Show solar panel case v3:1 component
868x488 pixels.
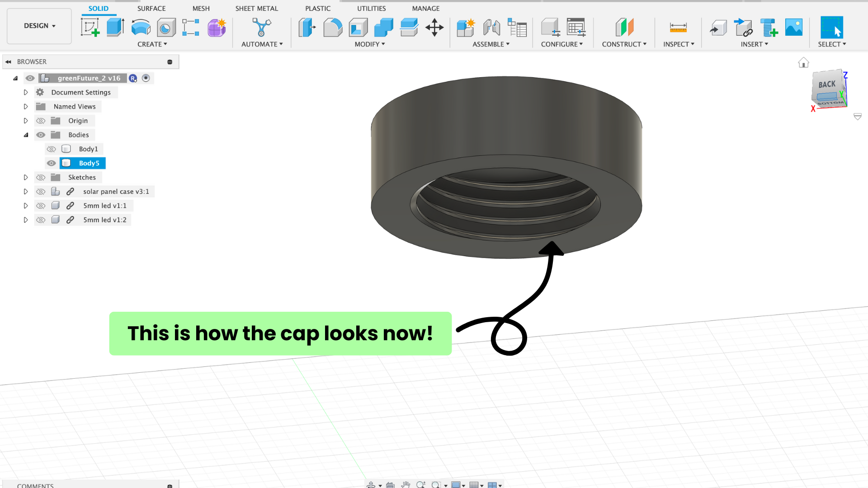[41, 192]
